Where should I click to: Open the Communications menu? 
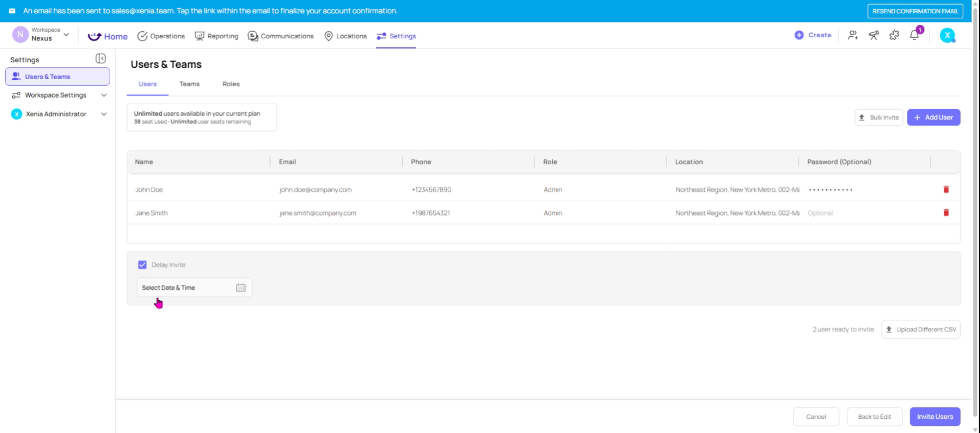pos(281,36)
